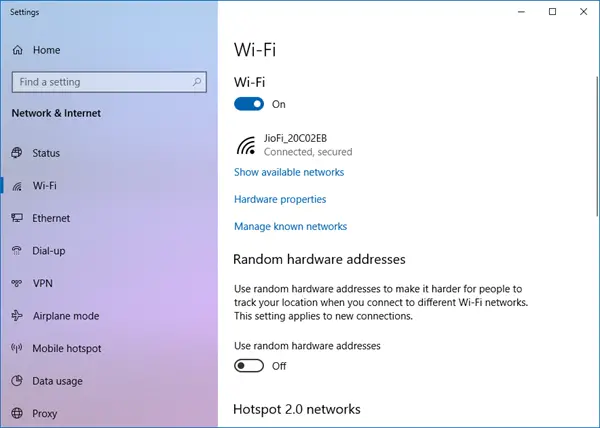Turn off the Wi-Fi toggle

click(x=249, y=104)
